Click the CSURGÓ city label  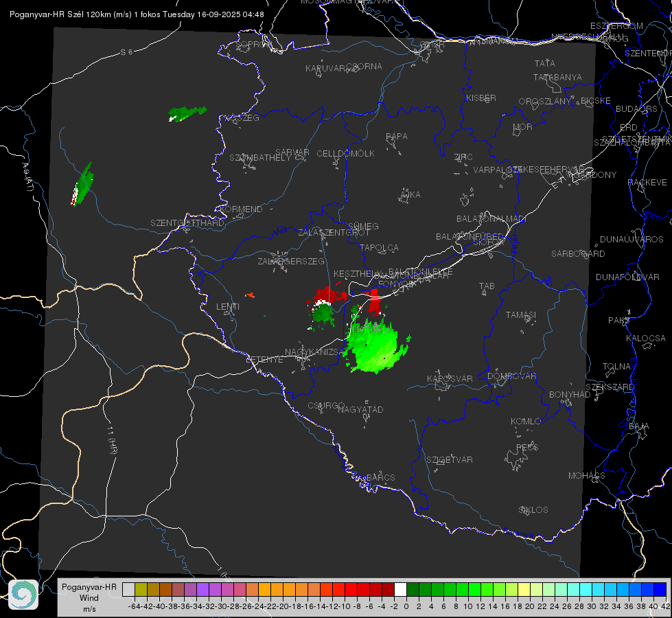(326, 405)
